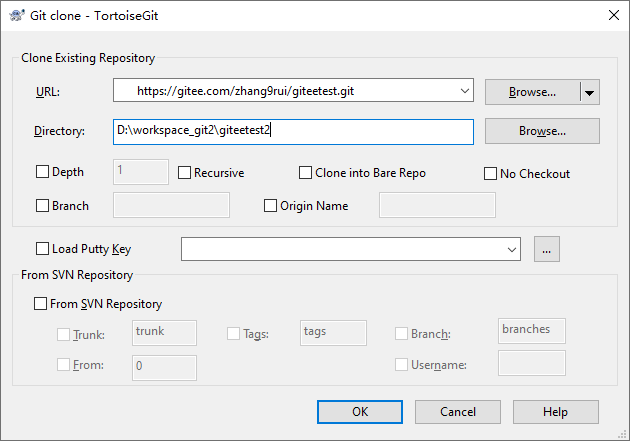
Task: Open the Putty key dropdown list
Action: (511, 249)
